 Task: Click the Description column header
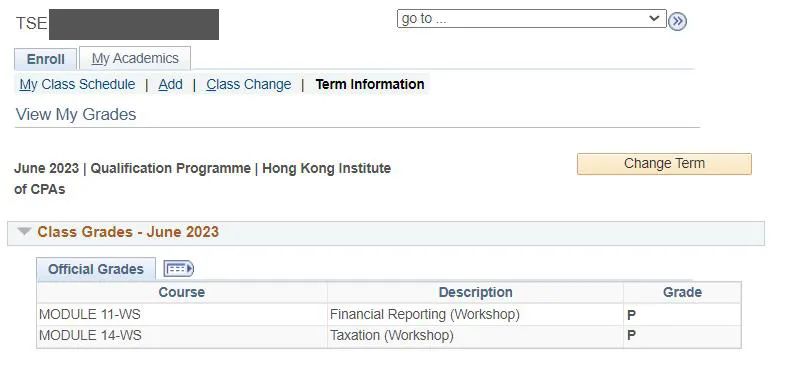point(475,293)
